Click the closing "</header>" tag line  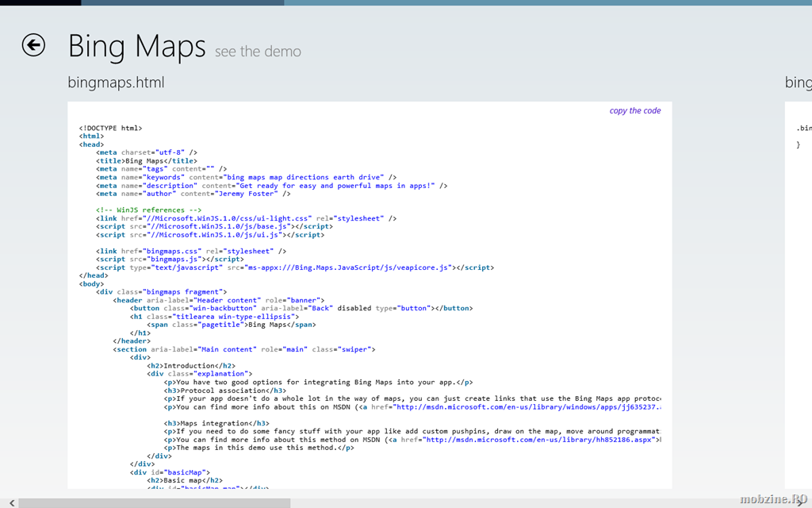pos(132,341)
